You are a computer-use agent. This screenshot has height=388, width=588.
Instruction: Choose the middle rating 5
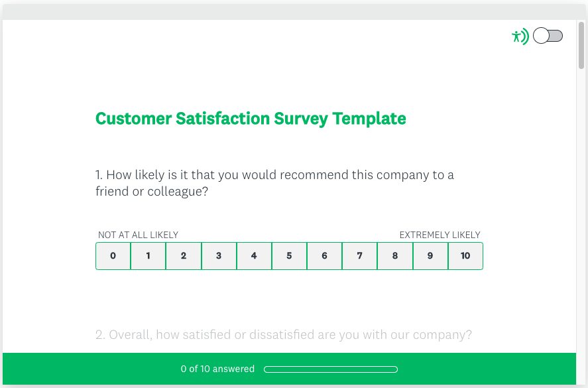click(x=289, y=256)
